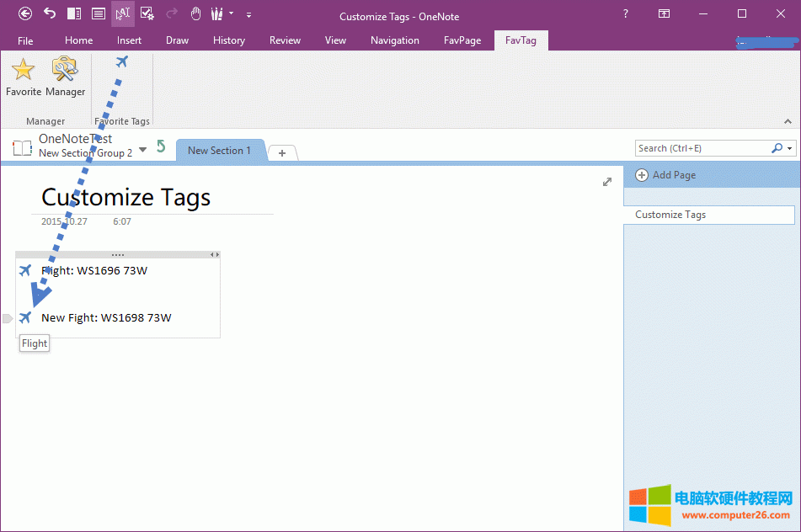Screen dimensions: 801x532
Task: Click the green navigate-up arrow
Action: pyautogui.click(x=161, y=146)
